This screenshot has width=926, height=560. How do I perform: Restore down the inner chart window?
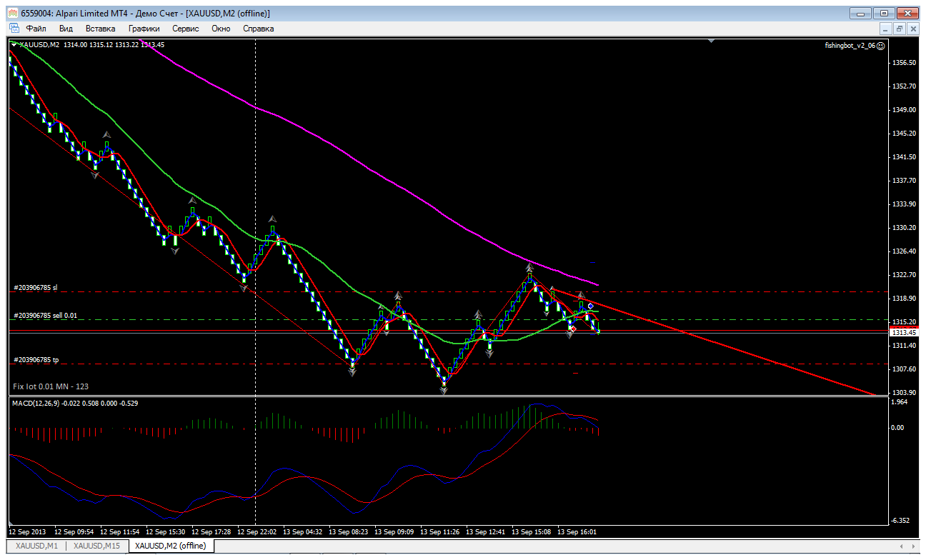899,29
